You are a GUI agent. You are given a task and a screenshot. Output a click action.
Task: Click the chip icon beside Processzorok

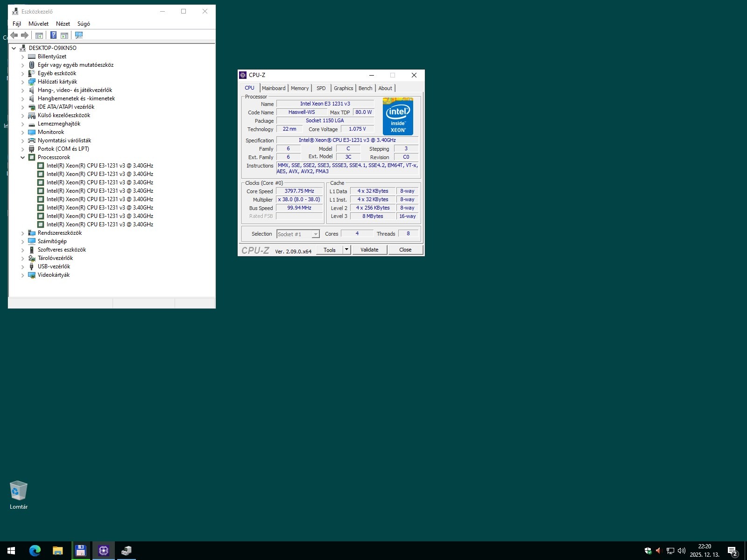(x=32, y=157)
